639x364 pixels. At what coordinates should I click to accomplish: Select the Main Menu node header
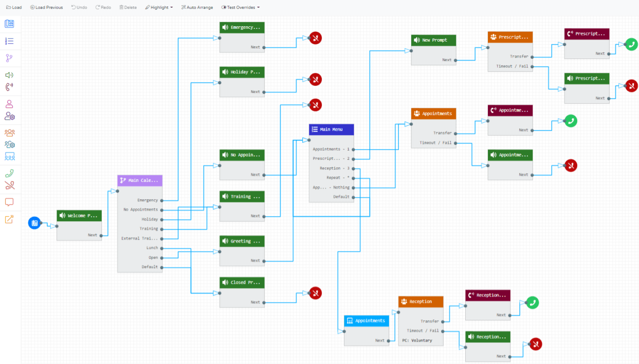coord(331,129)
